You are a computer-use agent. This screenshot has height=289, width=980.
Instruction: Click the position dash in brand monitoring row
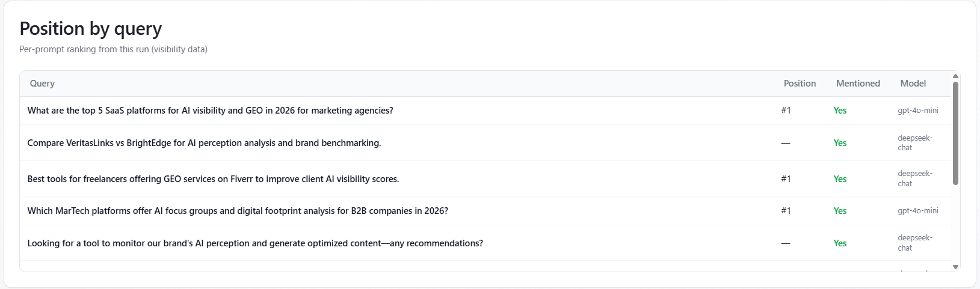point(786,243)
